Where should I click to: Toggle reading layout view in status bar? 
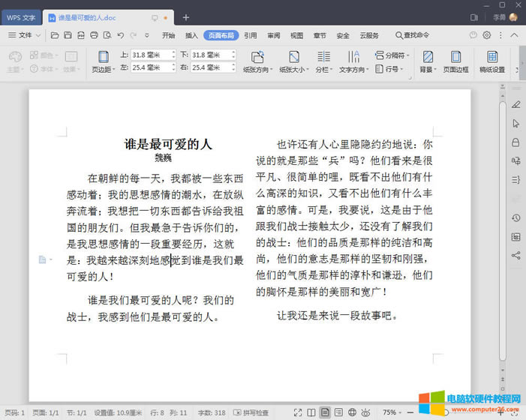311,412
